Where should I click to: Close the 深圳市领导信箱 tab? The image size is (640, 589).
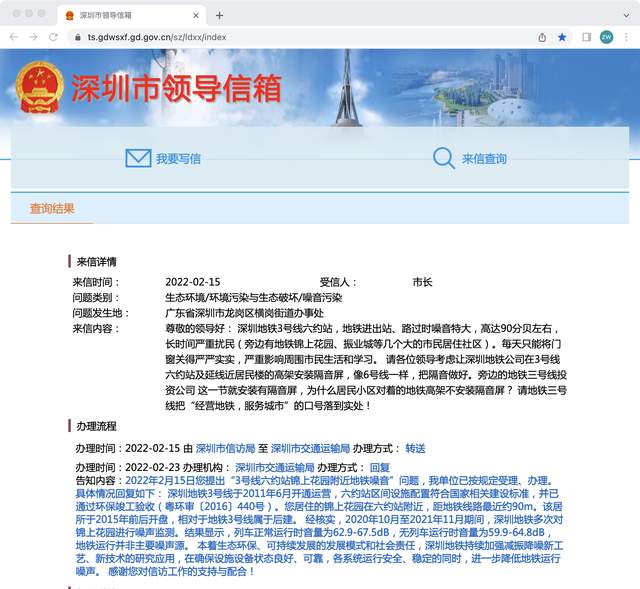click(196, 16)
